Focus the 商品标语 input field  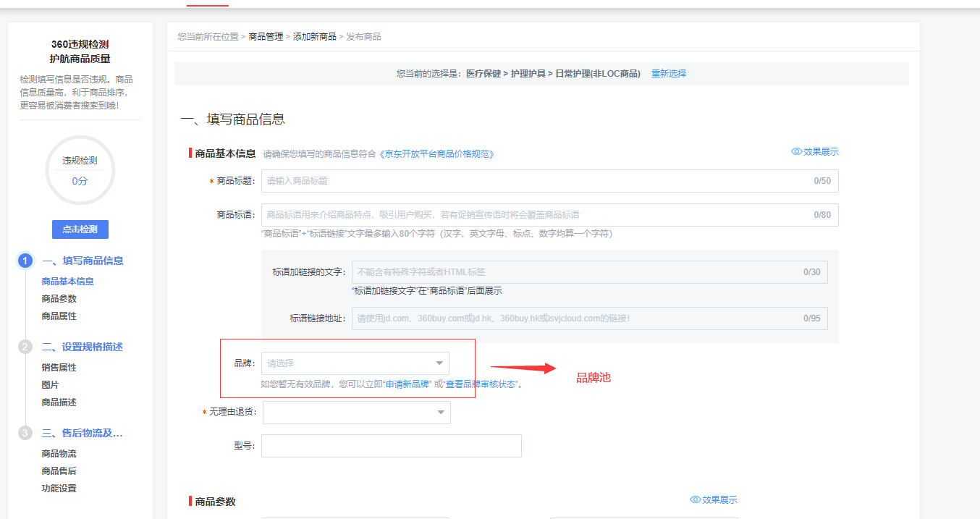(x=536, y=215)
